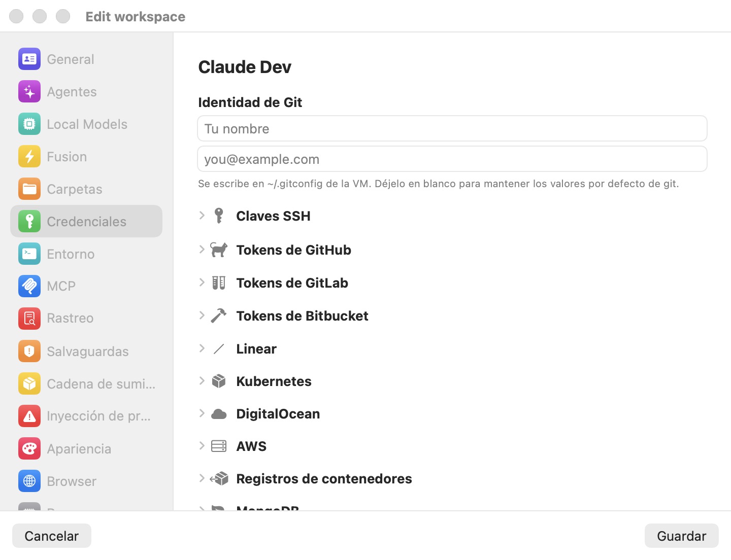Click the server icon beside AWS

point(219,446)
